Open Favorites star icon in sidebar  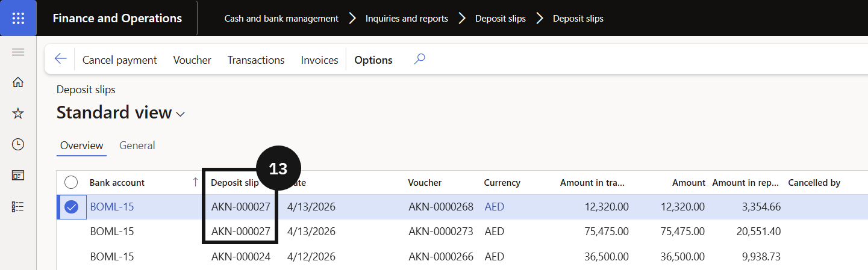(18, 114)
